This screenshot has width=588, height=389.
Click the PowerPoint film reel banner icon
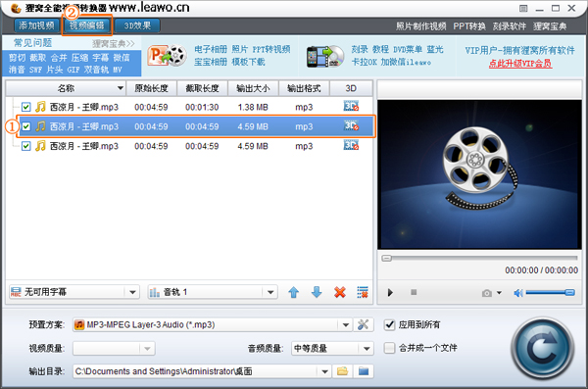pyautogui.click(x=167, y=56)
